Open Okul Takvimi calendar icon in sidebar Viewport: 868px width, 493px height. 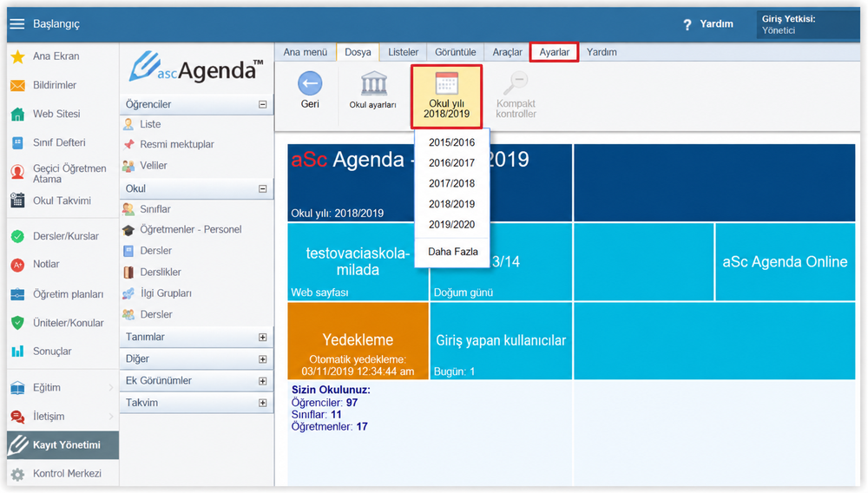[17, 200]
